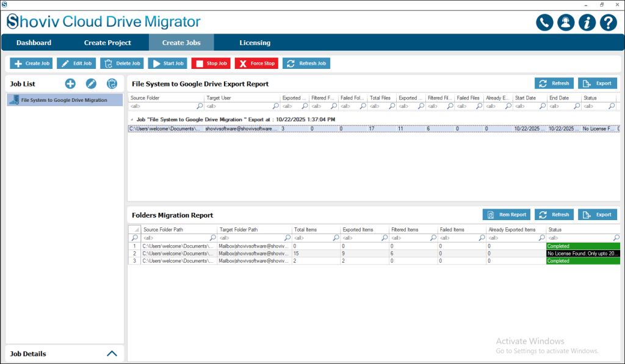This screenshot has height=364, width=625.
Task: Expand the Job Details panel chevron
Action: [x=112, y=354]
